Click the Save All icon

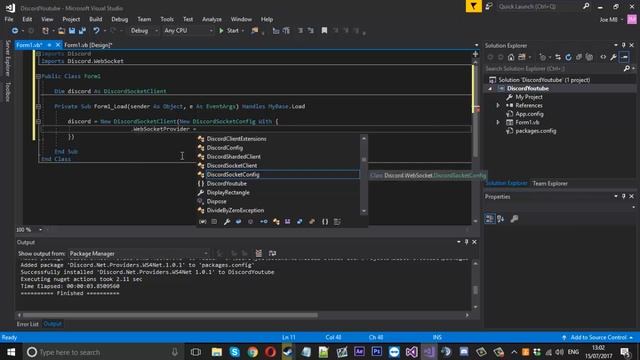(x=82, y=31)
